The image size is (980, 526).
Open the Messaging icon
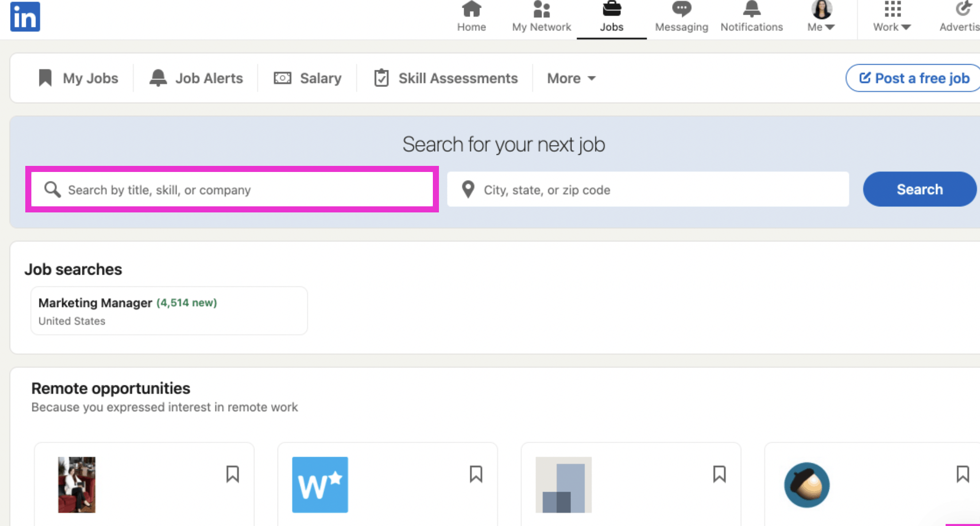[x=681, y=9]
